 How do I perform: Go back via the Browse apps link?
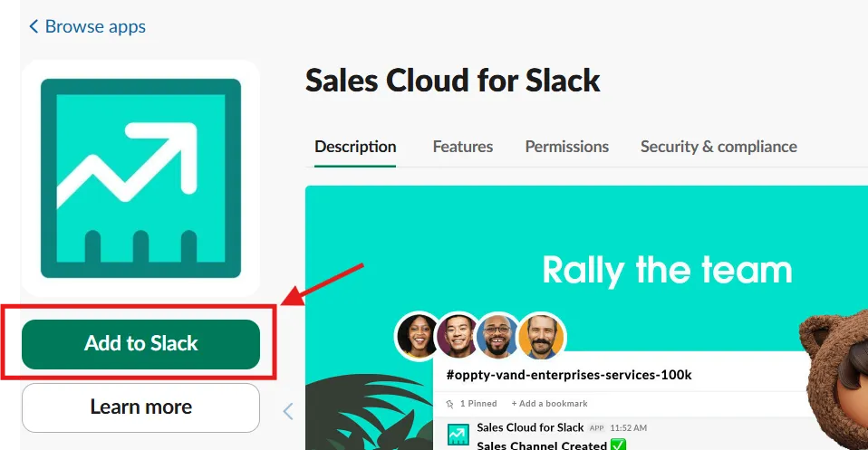pos(95,27)
